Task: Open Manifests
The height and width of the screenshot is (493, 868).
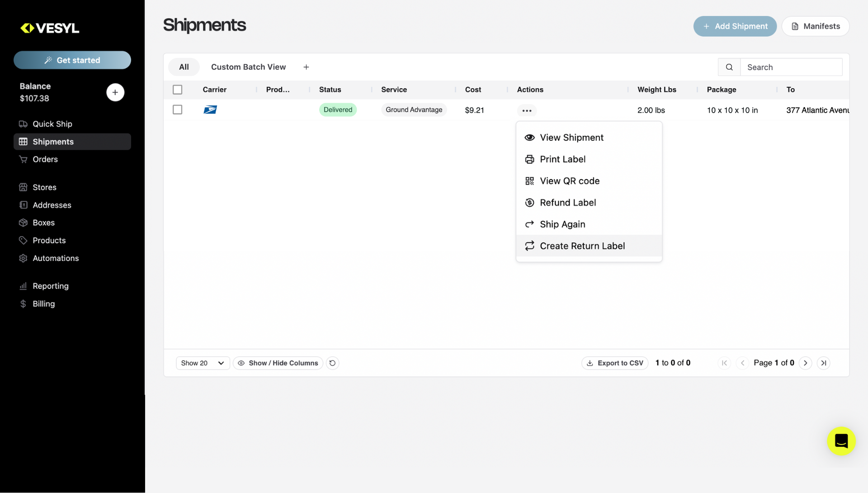Action: pyautogui.click(x=816, y=26)
